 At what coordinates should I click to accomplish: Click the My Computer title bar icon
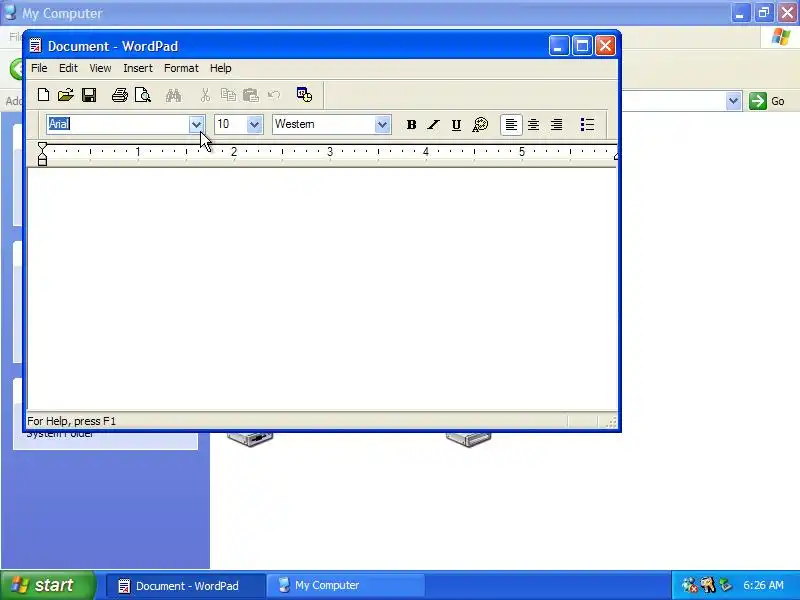pos(10,12)
